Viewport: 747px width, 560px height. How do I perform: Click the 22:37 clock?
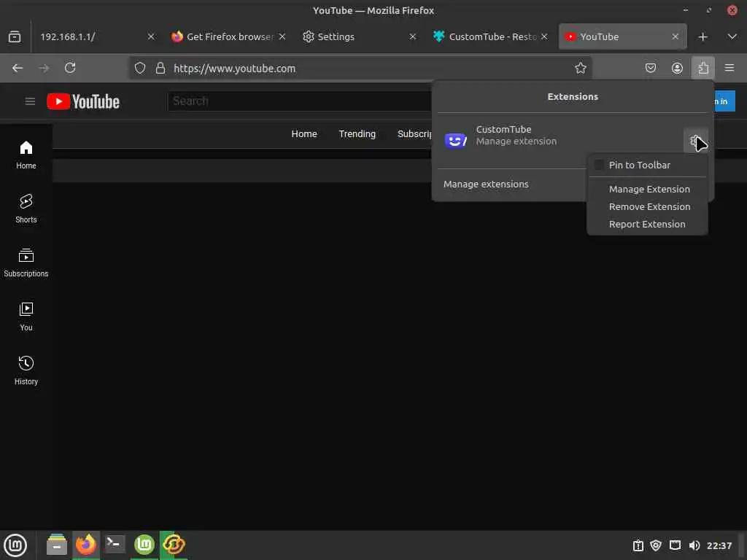pos(719,545)
